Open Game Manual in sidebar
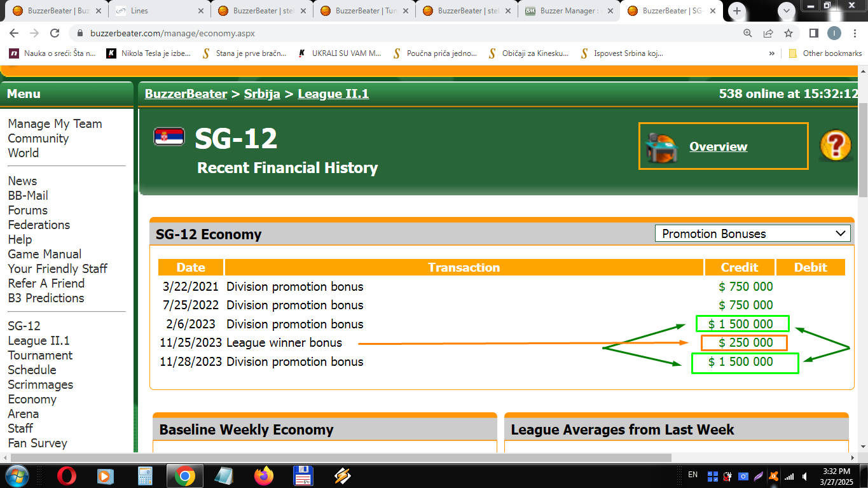This screenshot has width=868, height=488. 45,254
